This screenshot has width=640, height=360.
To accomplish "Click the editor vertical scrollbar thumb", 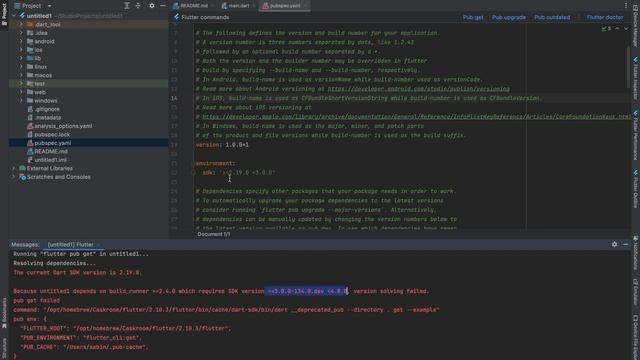I will (x=628, y=67).
